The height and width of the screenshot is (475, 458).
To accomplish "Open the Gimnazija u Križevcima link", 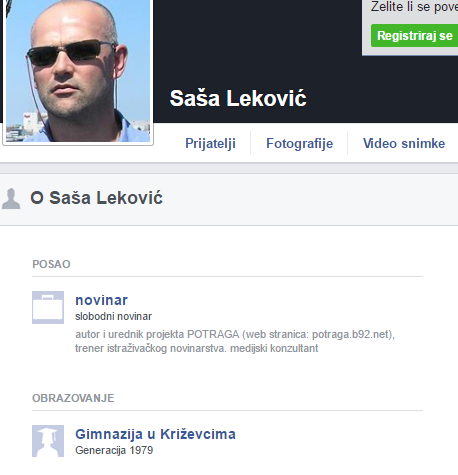I will [x=155, y=434].
